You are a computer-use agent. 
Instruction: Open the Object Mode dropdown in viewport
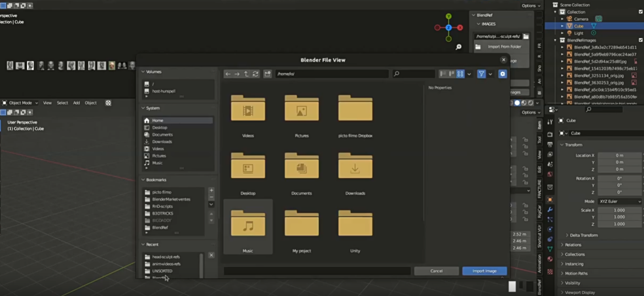click(20, 103)
